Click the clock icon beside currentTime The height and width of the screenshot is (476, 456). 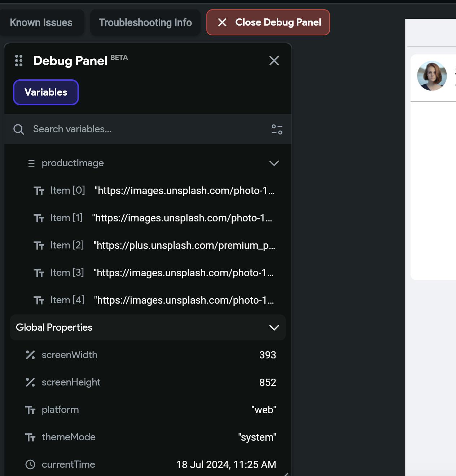(x=30, y=464)
